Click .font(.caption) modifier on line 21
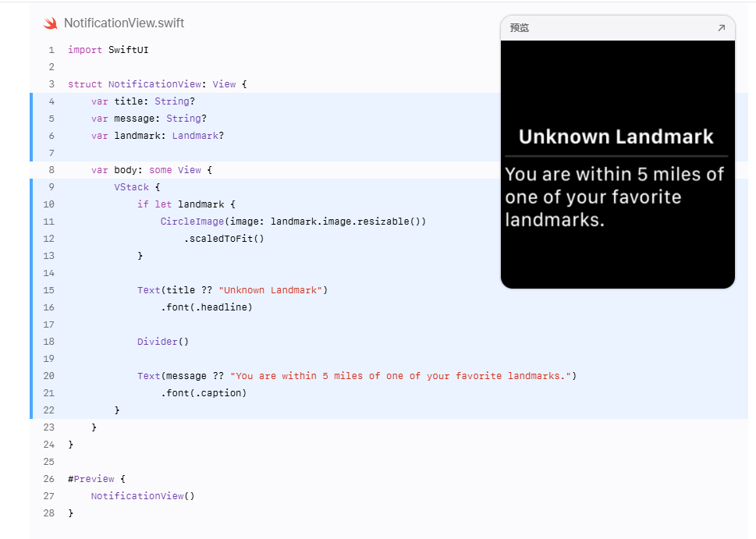 [204, 393]
